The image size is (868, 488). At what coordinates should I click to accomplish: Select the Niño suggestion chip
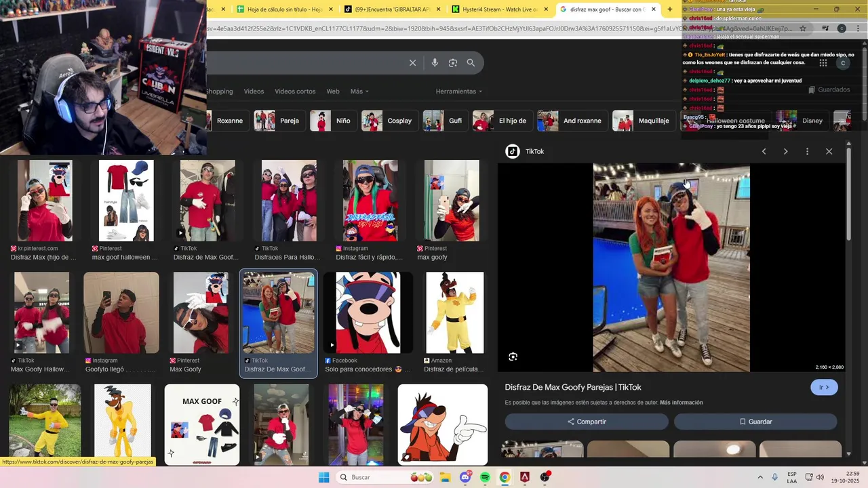click(332, 121)
